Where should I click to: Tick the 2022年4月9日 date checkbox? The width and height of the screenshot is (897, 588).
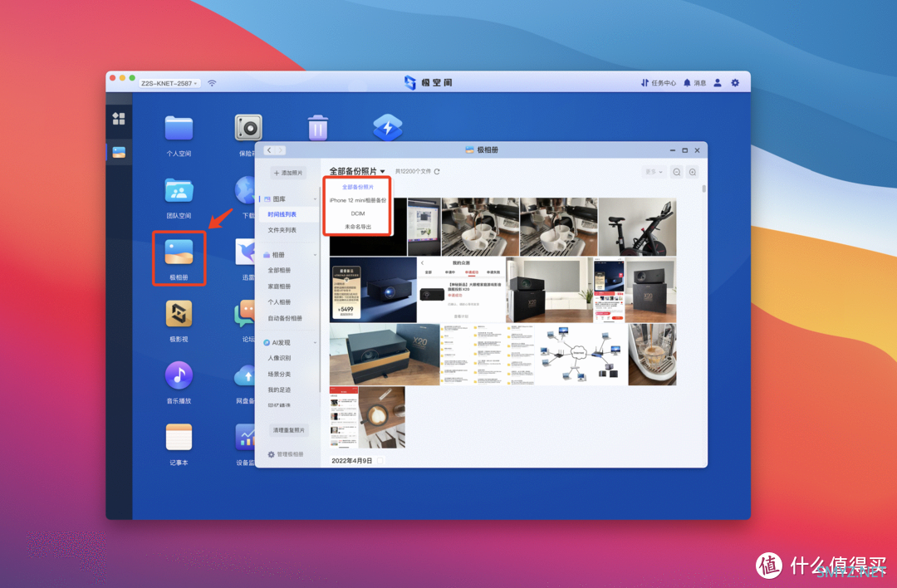tap(380, 460)
